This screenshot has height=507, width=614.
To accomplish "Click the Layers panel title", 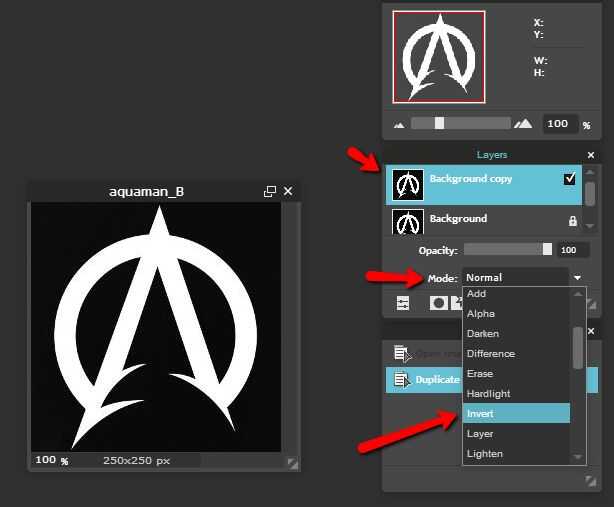I will (492, 155).
